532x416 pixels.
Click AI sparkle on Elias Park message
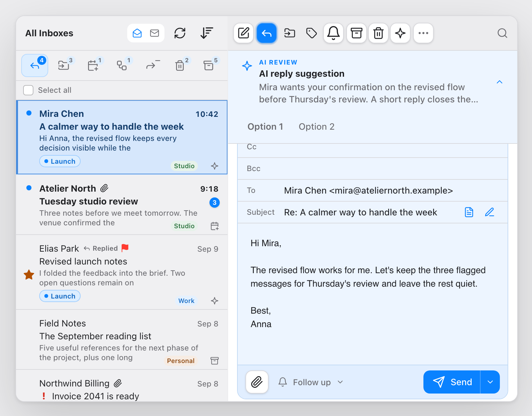(215, 301)
